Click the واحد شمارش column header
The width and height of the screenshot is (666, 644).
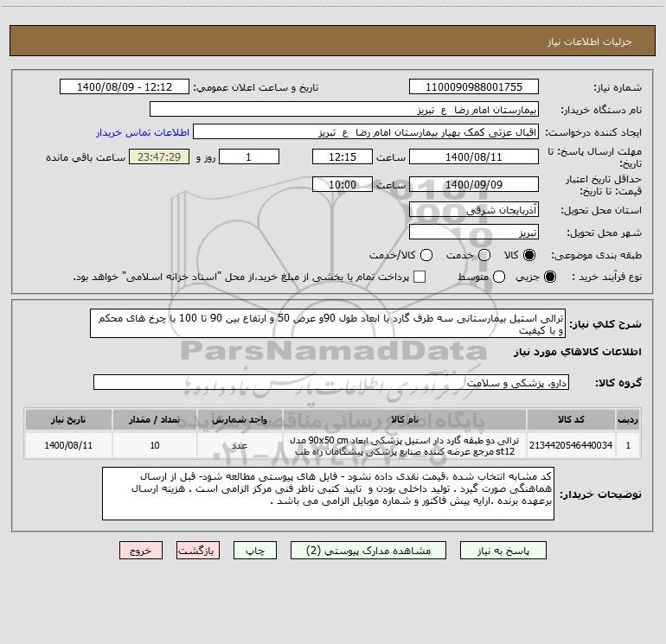(x=240, y=419)
